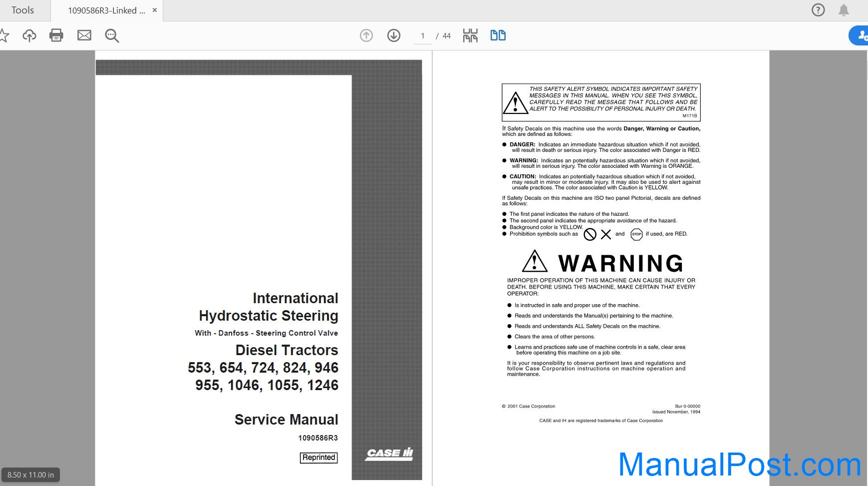Viewport: 868px width, 486px height.
Task: Click the 'Diesel Tractors' heading
Action: (287, 350)
